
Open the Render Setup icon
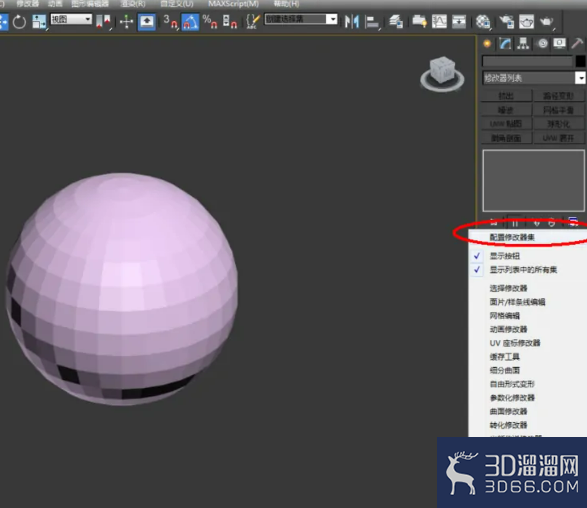coord(506,22)
